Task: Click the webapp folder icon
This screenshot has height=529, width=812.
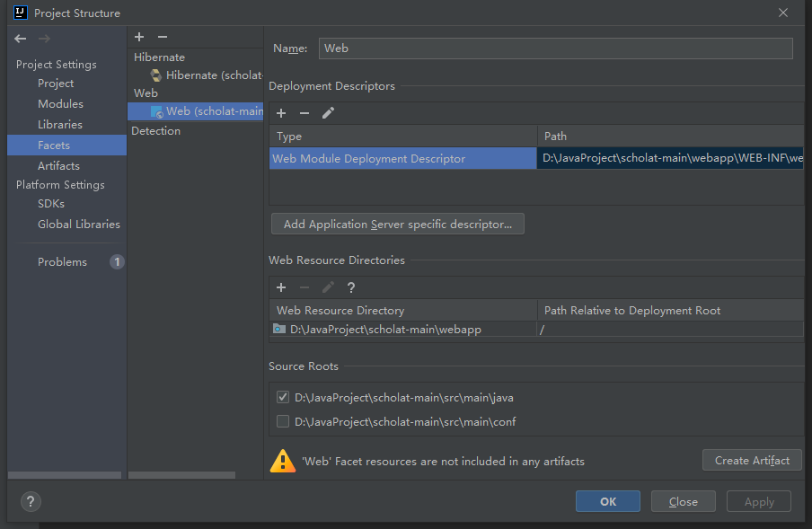Action: [279, 329]
